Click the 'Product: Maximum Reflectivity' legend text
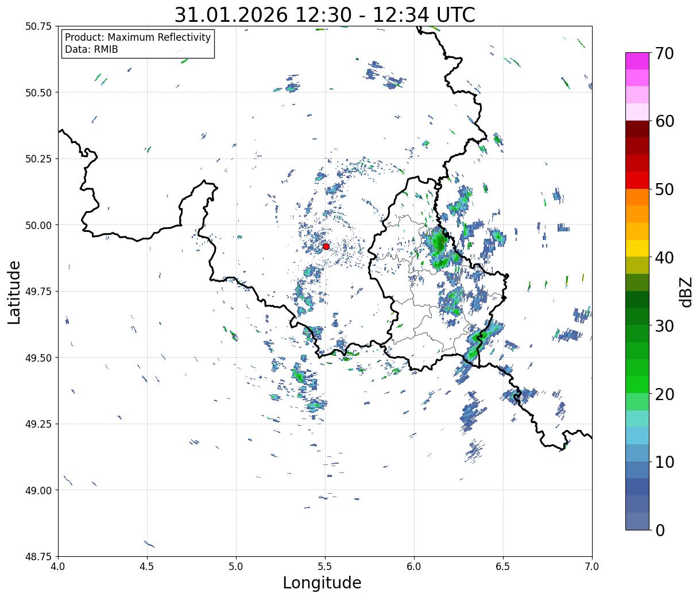700x597 pixels. click(x=138, y=37)
